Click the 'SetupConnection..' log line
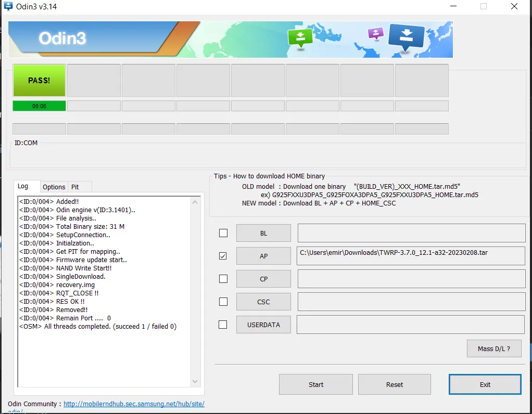This screenshot has width=532, height=414. [x=65, y=235]
